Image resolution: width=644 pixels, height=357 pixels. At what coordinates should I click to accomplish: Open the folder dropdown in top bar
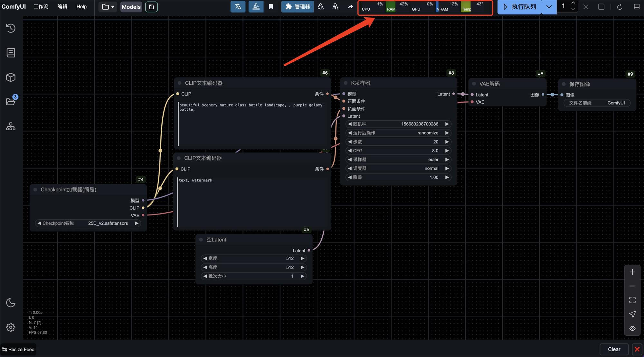108,7
